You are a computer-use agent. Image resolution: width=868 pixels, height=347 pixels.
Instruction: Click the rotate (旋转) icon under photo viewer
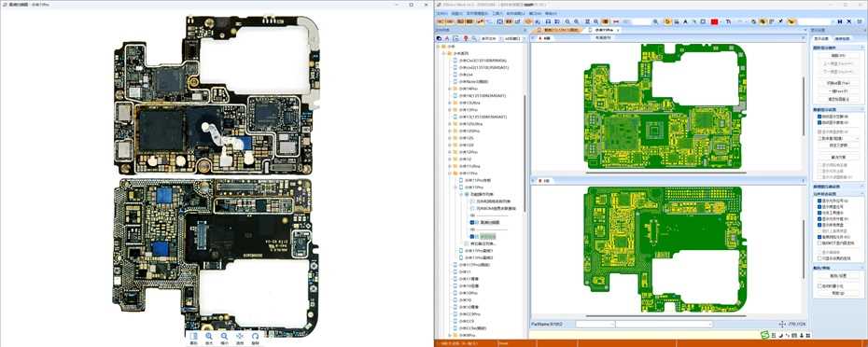[x=255, y=337]
